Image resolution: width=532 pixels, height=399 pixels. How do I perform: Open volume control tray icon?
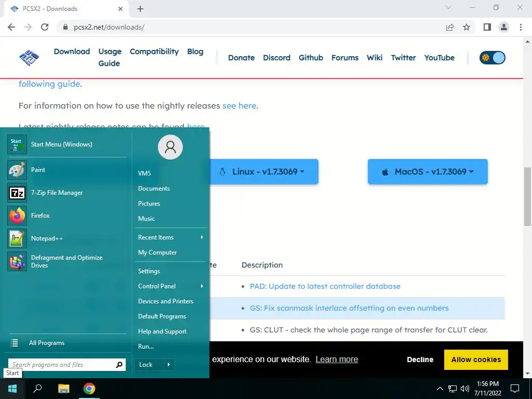pyautogui.click(x=465, y=389)
